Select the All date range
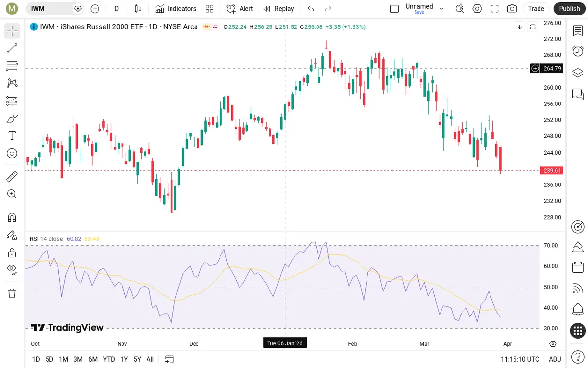The width and height of the screenshot is (588, 368). click(150, 359)
